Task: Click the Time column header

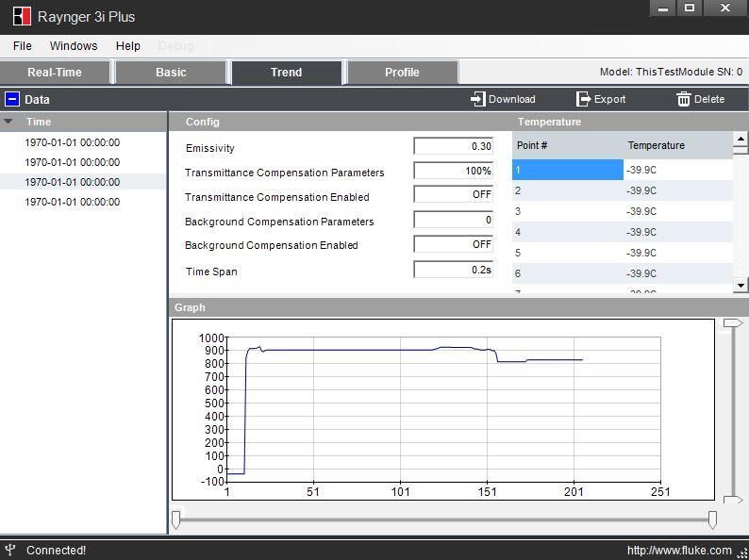Action: pyautogui.click(x=83, y=122)
